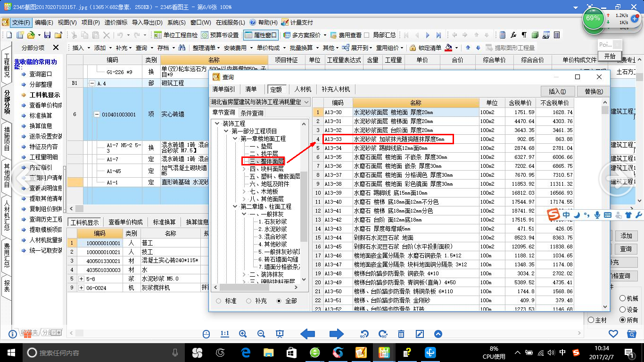Switch to 条件查询 tab
Viewport: 644px width, 362px height.
pyautogui.click(x=252, y=113)
